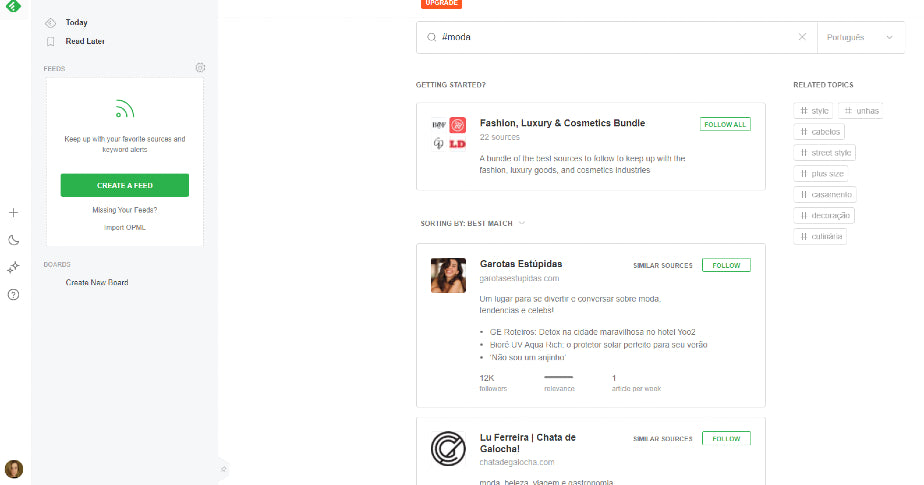Open the Leo sparkle icon
Viewport: 924px width, 485px height.
point(14,268)
